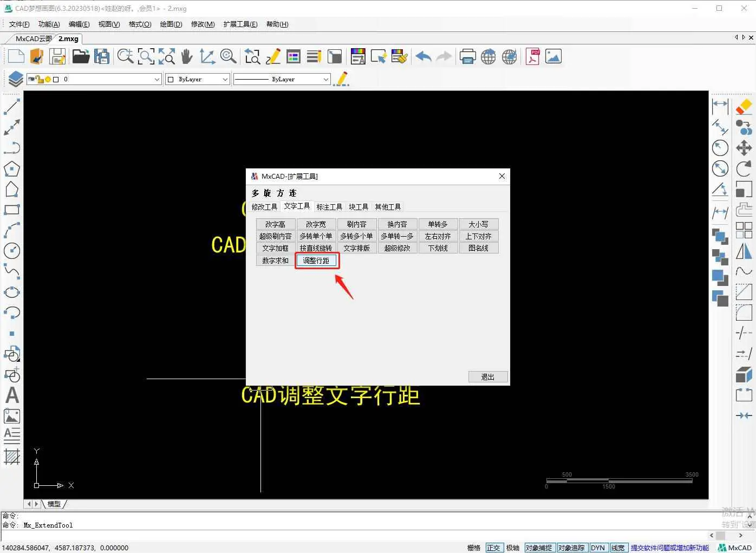This screenshot has width=756, height=553.
Task: Select the eraser tool icon
Action: tap(744, 107)
